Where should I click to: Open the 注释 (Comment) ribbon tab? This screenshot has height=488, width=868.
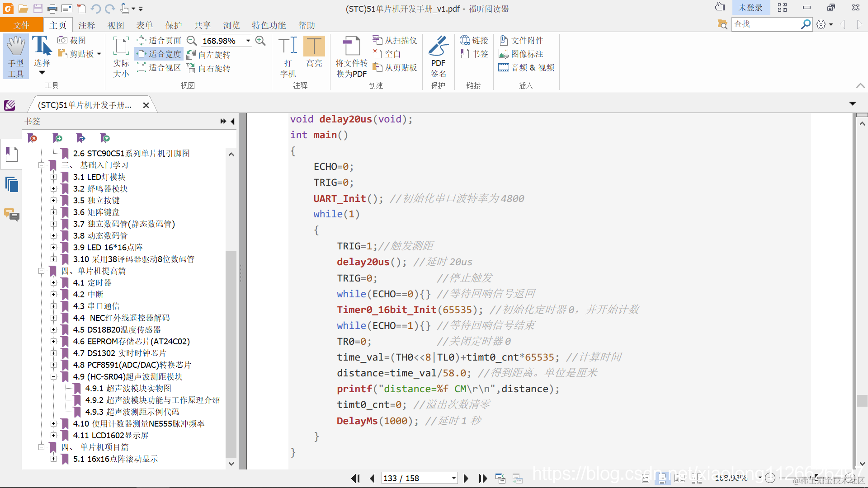(x=86, y=25)
